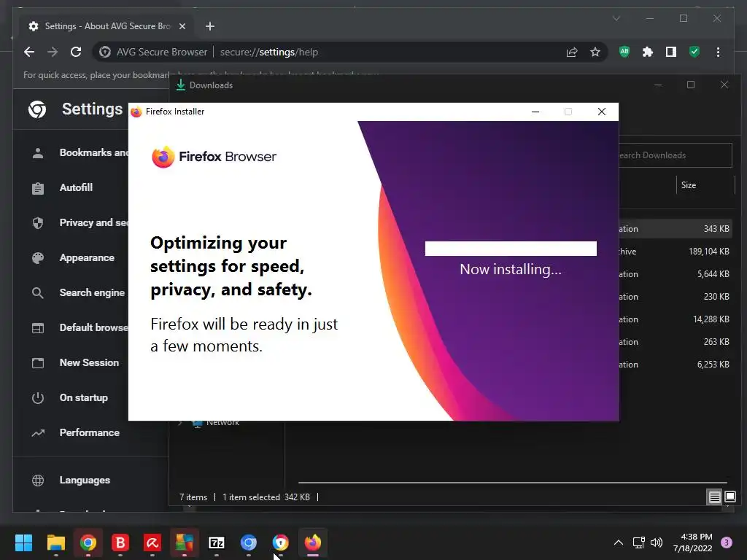747x560 pixels.
Task: Switch Downloads window to large icons view
Action: point(729,497)
